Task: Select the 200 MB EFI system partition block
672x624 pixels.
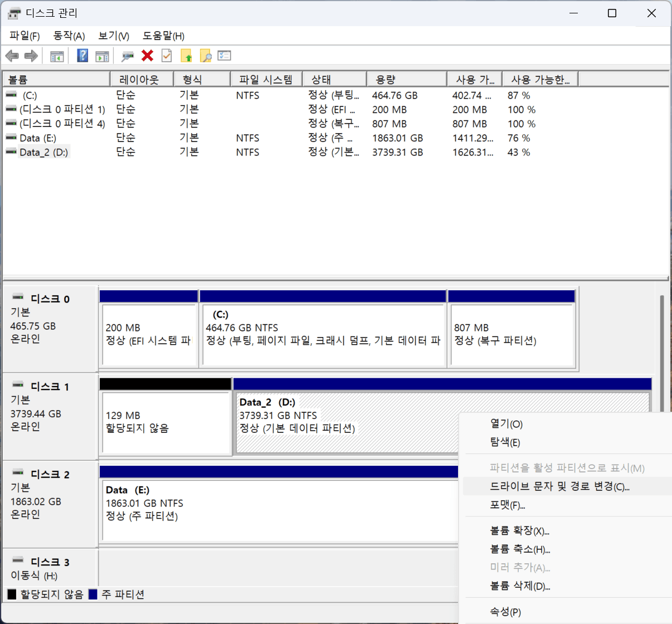Action: pos(149,329)
